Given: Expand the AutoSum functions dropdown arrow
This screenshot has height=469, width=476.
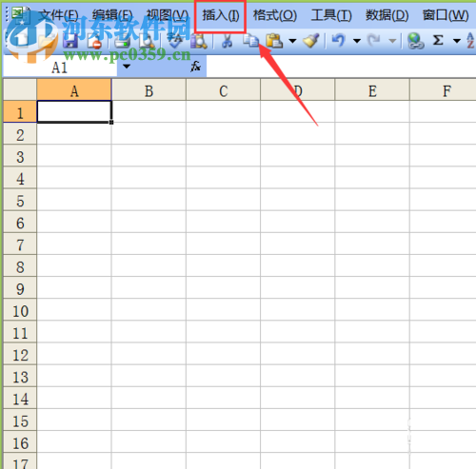Looking at the screenshot, I should (x=457, y=41).
